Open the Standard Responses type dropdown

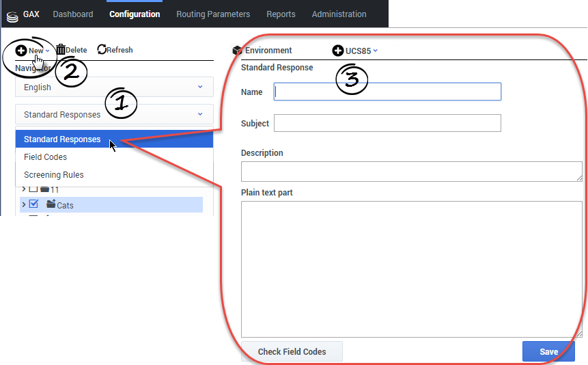tap(114, 114)
